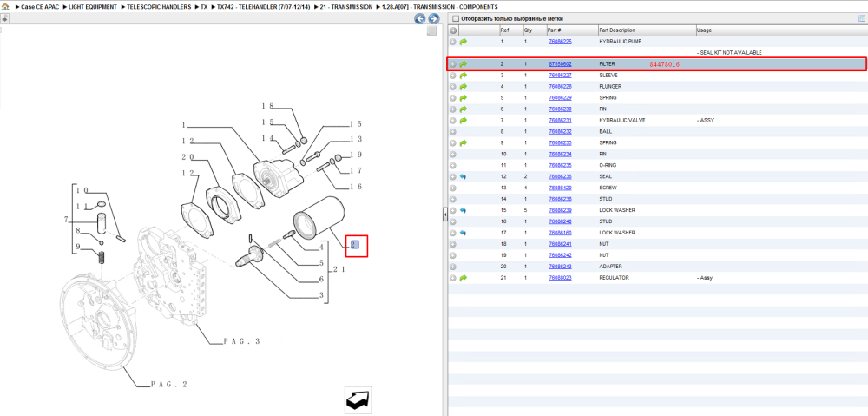Click blue arrow on LOCK WASHER ref 17

pyautogui.click(x=464, y=233)
